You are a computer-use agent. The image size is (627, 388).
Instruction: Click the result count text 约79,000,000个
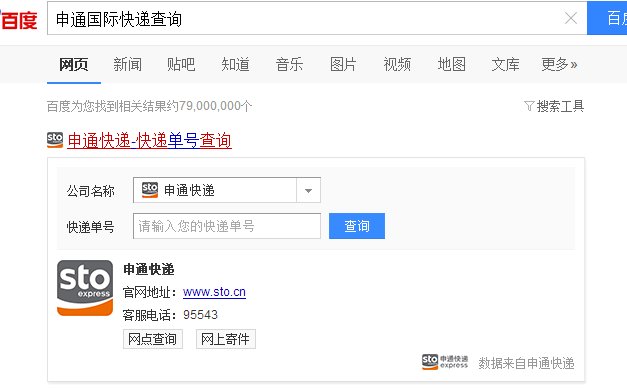click(x=210, y=106)
